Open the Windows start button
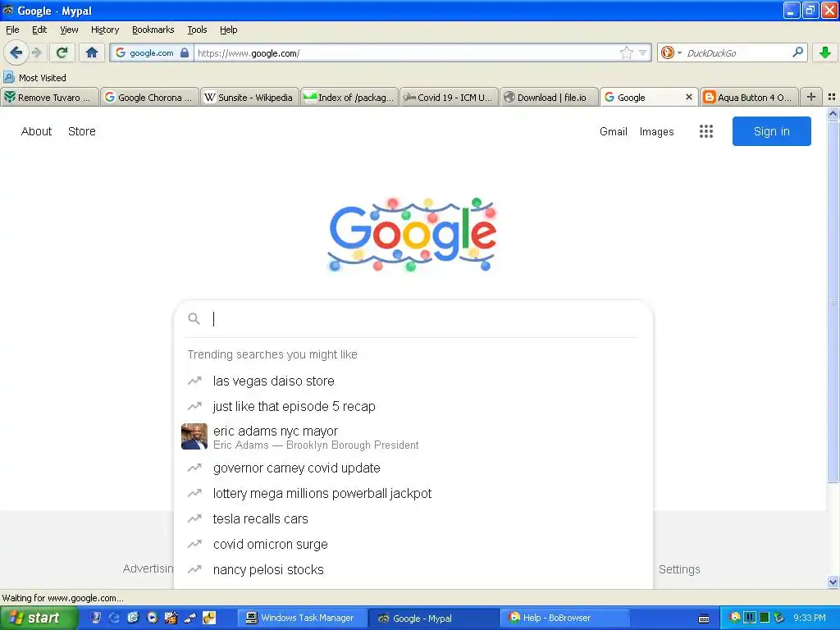 coord(38,618)
